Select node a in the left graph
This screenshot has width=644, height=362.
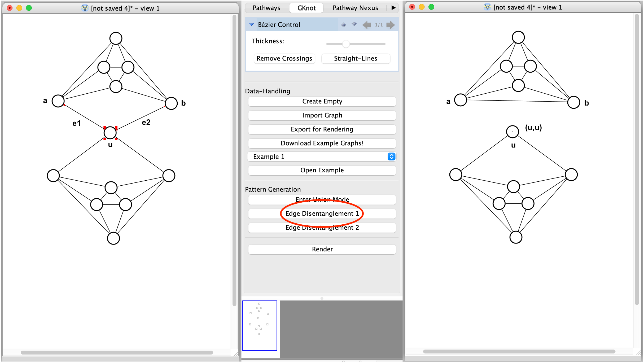(58, 101)
